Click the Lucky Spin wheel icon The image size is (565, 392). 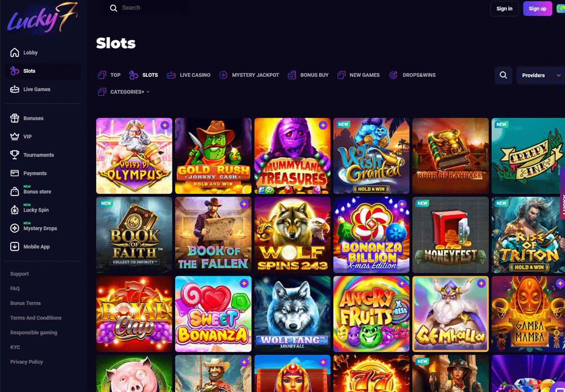coord(15,210)
